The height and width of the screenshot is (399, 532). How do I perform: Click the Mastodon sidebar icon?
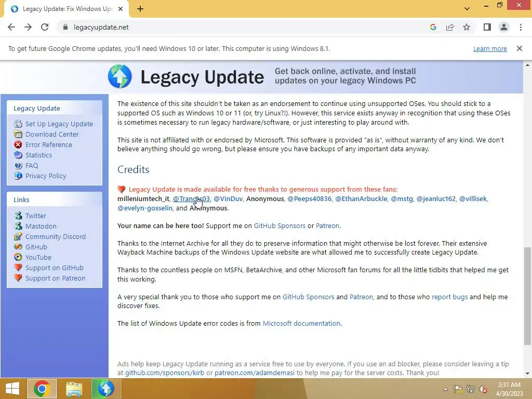click(18, 226)
